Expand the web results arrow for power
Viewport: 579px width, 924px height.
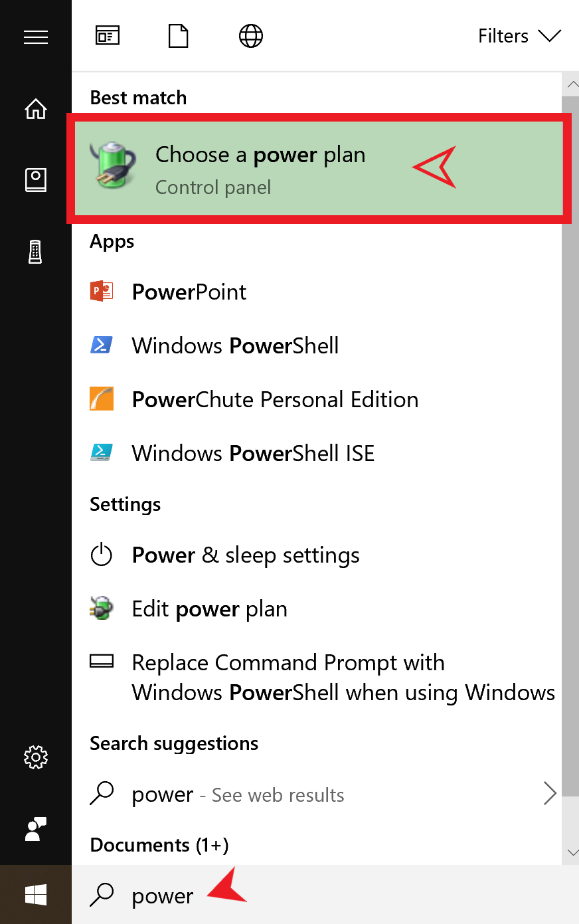pos(550,793)
